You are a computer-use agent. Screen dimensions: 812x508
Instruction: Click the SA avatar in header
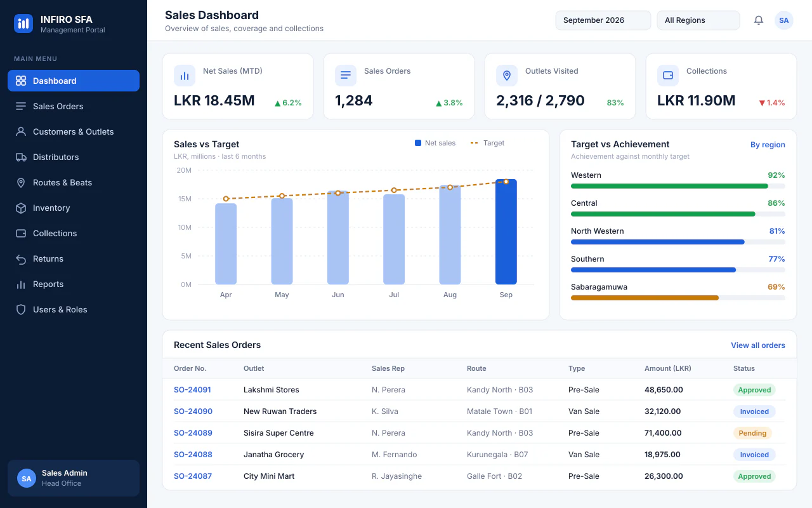[x=784, y=20]
